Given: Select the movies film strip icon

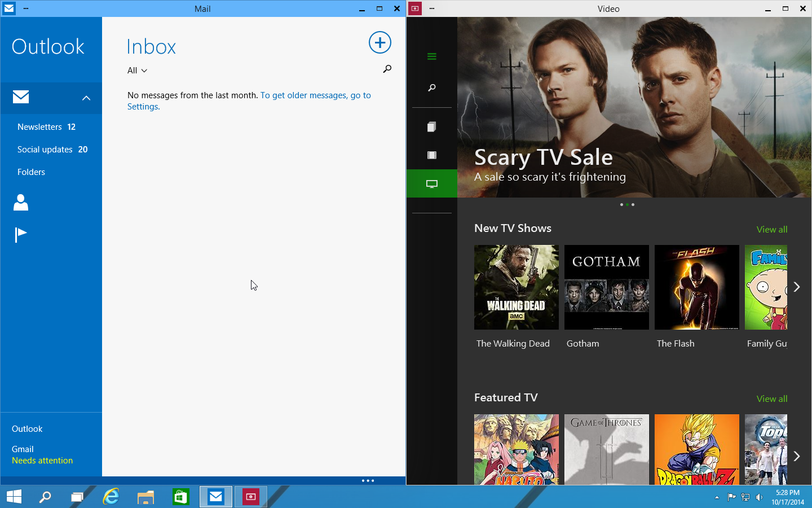Looking at the screenshot, I should click(x=432, y=155).
